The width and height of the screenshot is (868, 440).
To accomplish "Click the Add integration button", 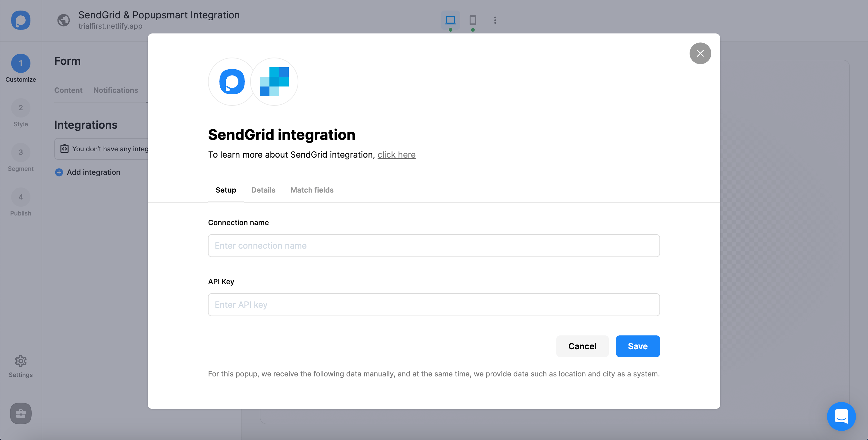I will pyautogui.click(x=87, y=172).
